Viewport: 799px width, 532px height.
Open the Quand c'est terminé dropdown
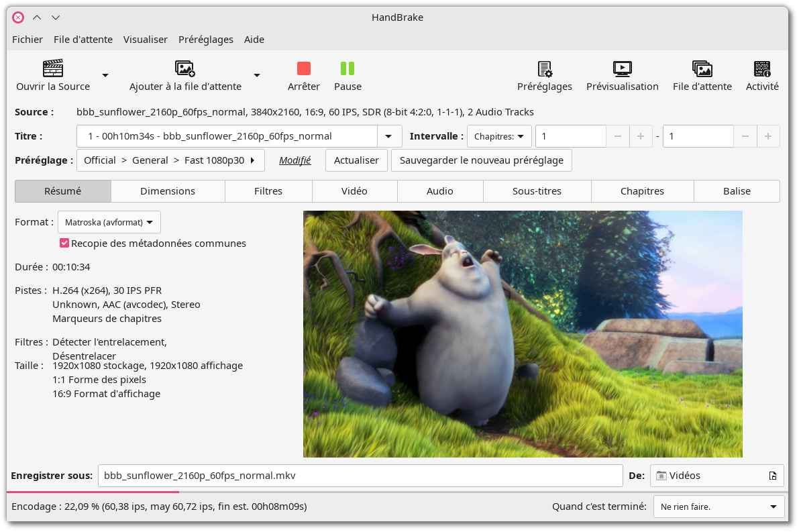tap(718, 507)
